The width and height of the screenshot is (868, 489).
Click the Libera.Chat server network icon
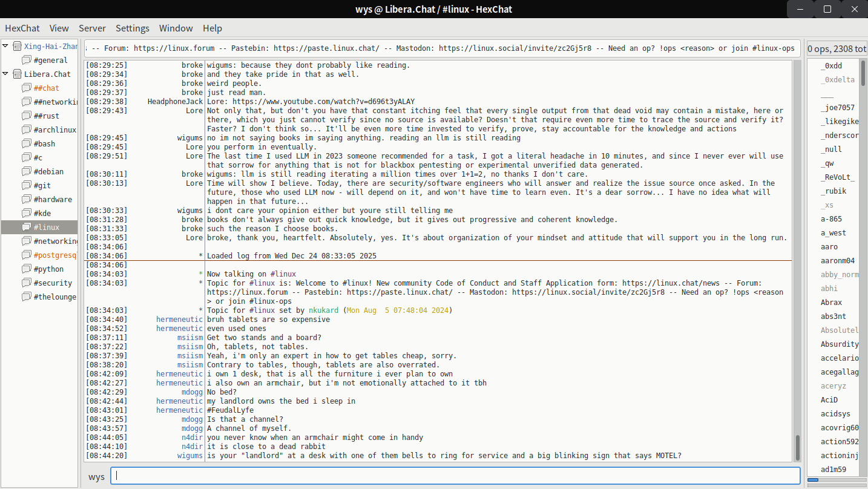pos(17,74)
